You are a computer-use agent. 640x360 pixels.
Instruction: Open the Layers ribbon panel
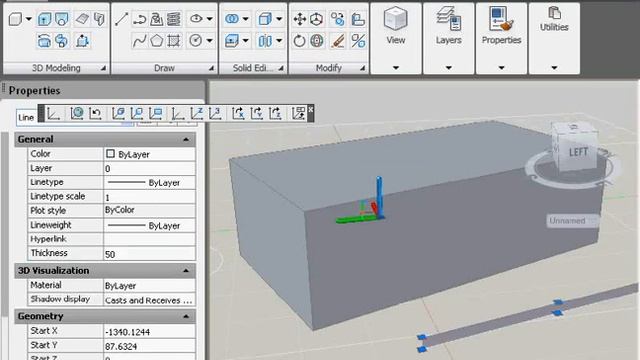pyautogui.click(x=449, y=38)
